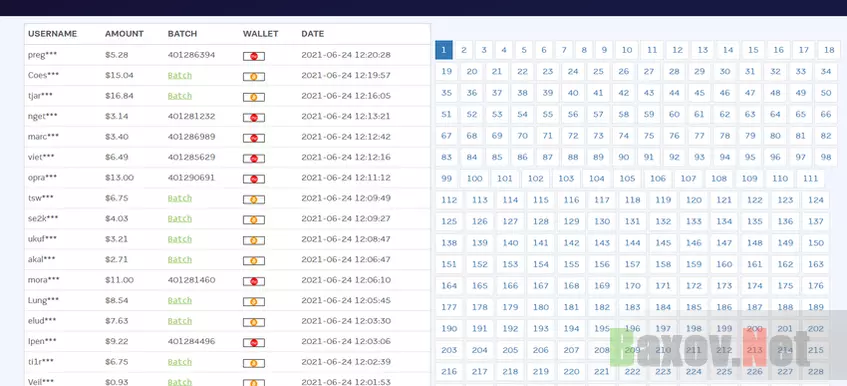Go to page 144
Screen dimensions: 847x386
633,243
